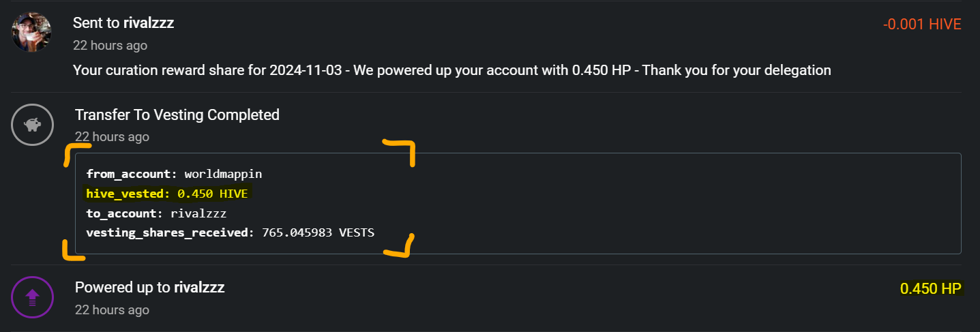Click the timestamp under Powered up to rivalzzz

112,310
